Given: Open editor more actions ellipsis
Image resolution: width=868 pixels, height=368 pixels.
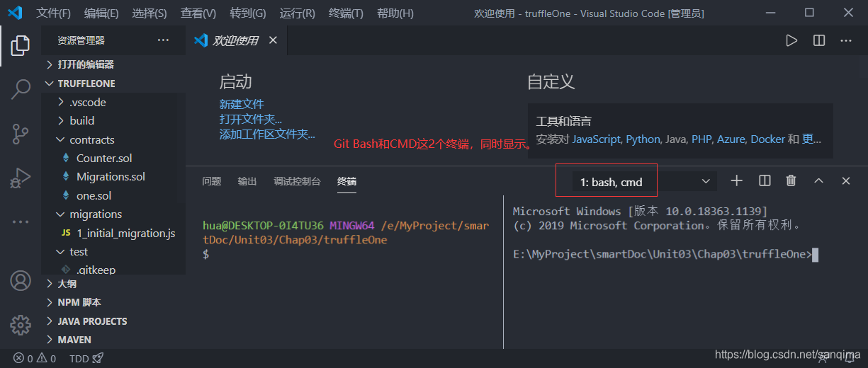Looking at the screenshot, I should click(x=846, y=41).
